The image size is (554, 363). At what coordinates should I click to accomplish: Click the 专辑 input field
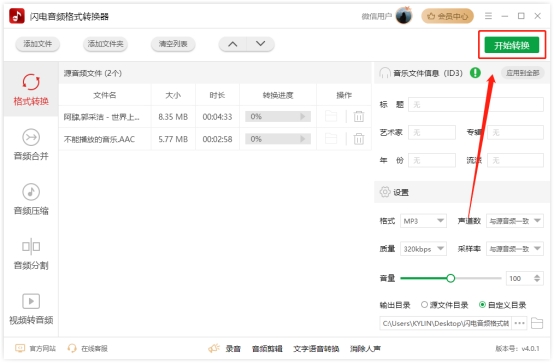(515, 133)
